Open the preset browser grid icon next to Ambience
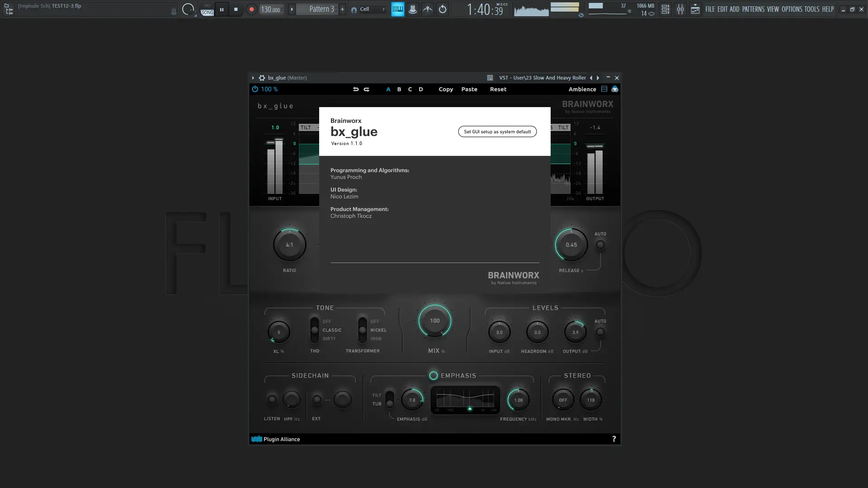The width and height of the screenshot is (868, 488). (x=604, y=89)
